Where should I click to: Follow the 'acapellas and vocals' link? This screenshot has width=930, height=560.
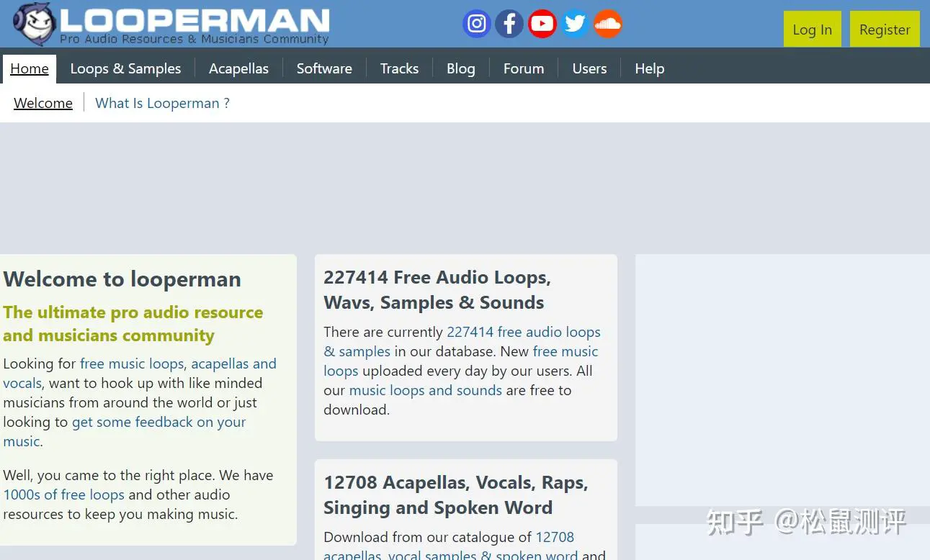[x=140, y=373]
